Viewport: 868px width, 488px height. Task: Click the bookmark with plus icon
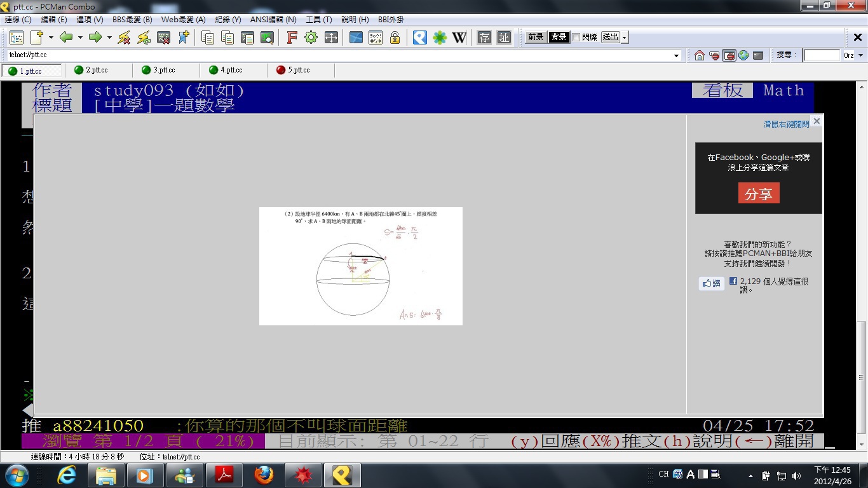(x=184, y=37)
